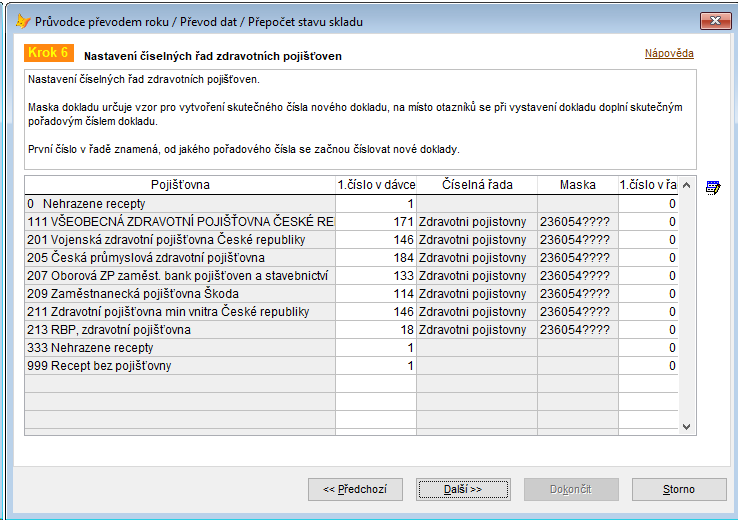Return to previous step via Předchozí
Viewport: 738px width, 520px height.
pos(356,489)
